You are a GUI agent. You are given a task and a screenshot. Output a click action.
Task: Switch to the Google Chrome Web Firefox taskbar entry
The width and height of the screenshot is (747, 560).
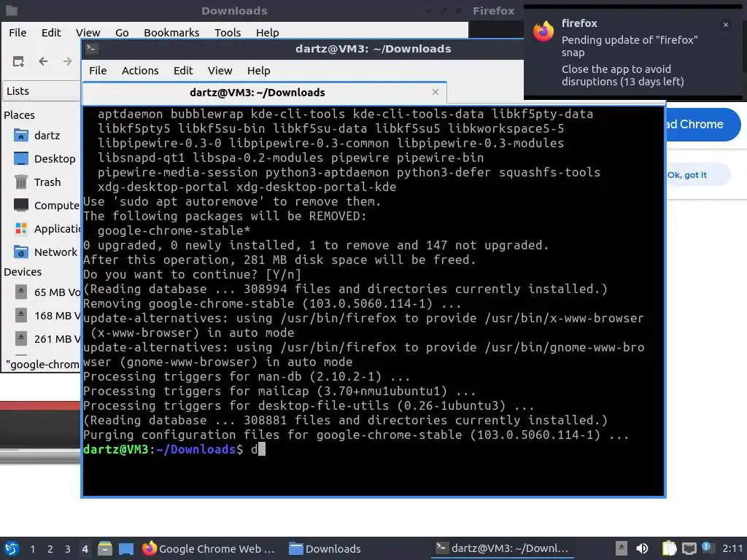click(x=208, y=548)
